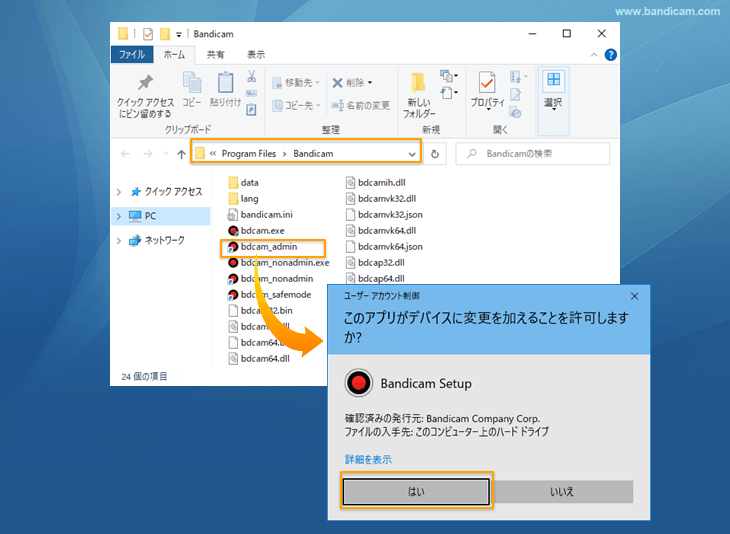730x534 pixels.
Task: Switch to the 表示 (View) ribbon tab
Action: (256, 54)
